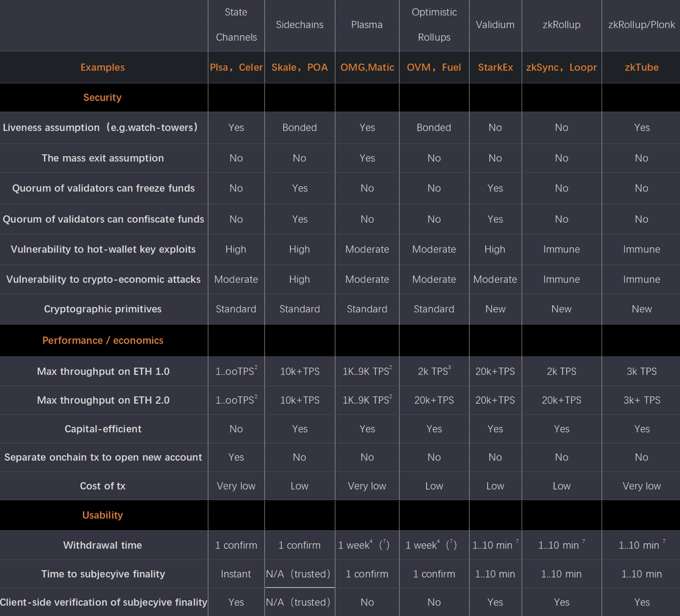Click the OMG,Matic examples cell

click(367, 67)
